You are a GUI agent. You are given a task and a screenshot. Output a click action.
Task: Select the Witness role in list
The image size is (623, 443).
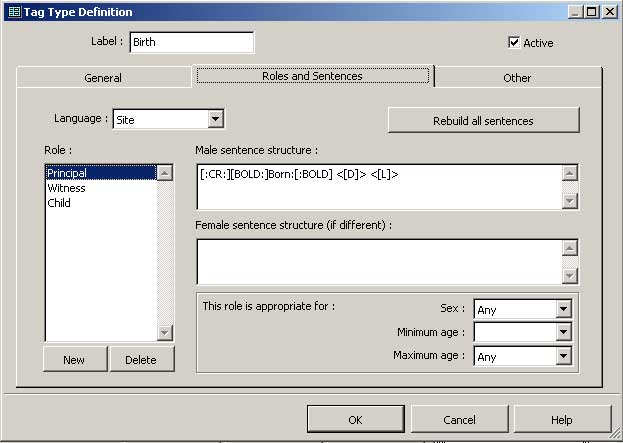[x=101, y=188]
